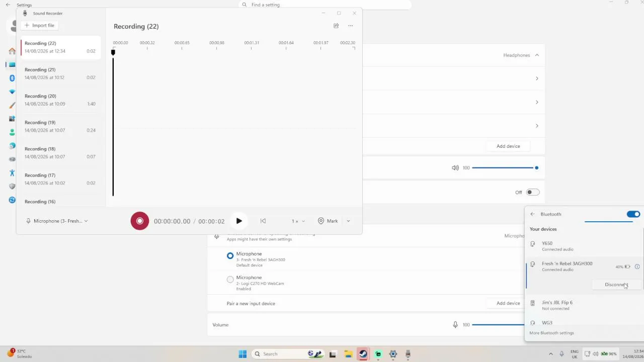Viewport: 644px width, 362px height.
Task: Open info icon for Fresh 'n Rebel
Action: click(x=637, y=266)
